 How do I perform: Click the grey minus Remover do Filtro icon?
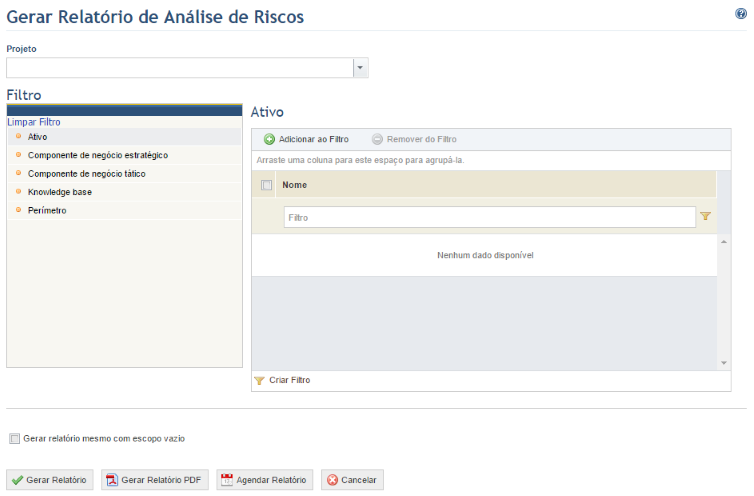(377, 140)
